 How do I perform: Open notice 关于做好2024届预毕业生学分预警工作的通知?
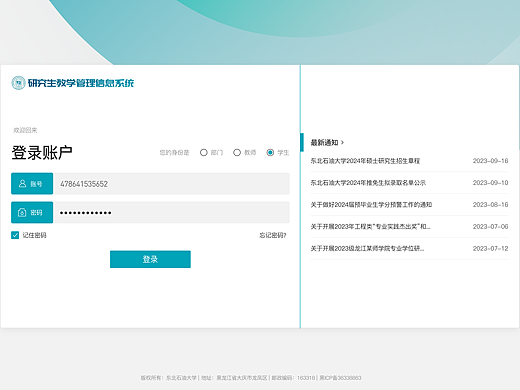371,205
